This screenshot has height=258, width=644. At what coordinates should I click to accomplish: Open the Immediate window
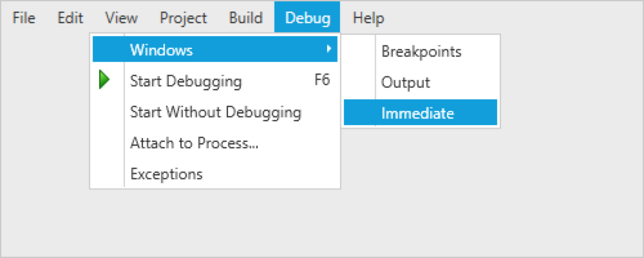pyautogui.click(x=417, y=114)
